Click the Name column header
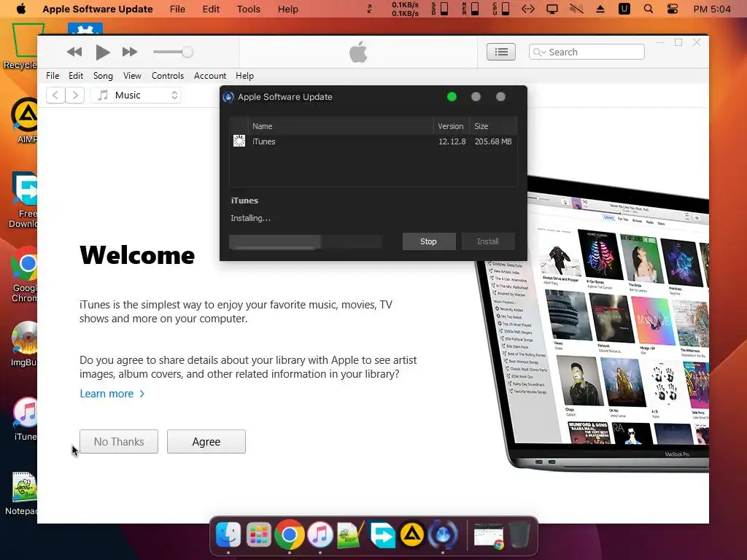Image resolution: width=747 pixels, height=560 pixels. point(341,126)
